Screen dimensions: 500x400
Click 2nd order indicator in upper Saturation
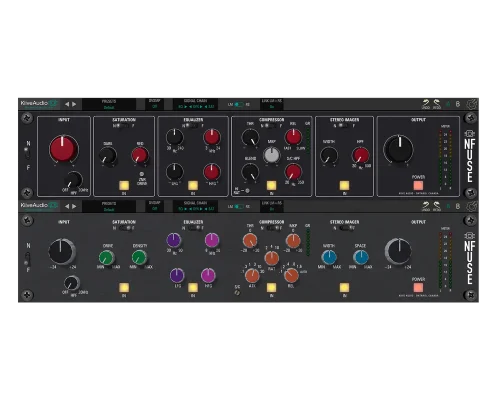(141, 174)
